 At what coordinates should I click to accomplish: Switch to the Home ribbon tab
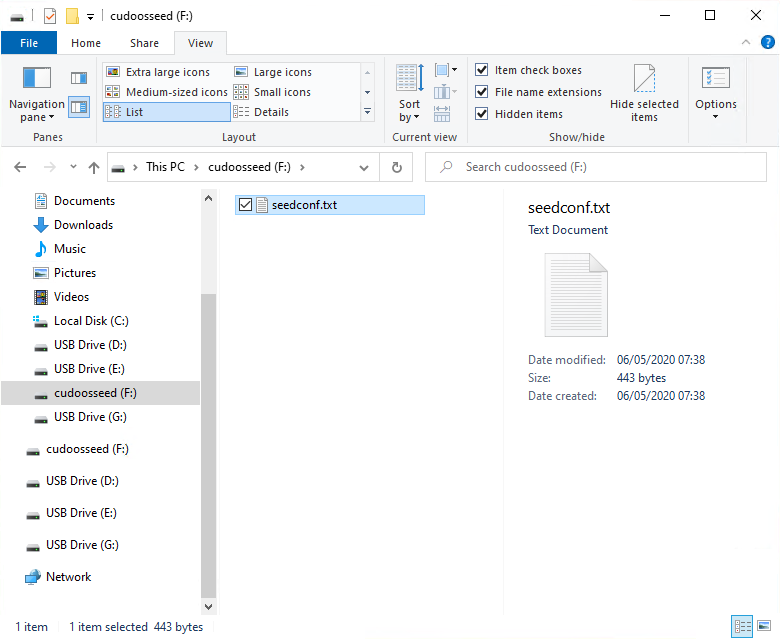(x=86, y=43)
